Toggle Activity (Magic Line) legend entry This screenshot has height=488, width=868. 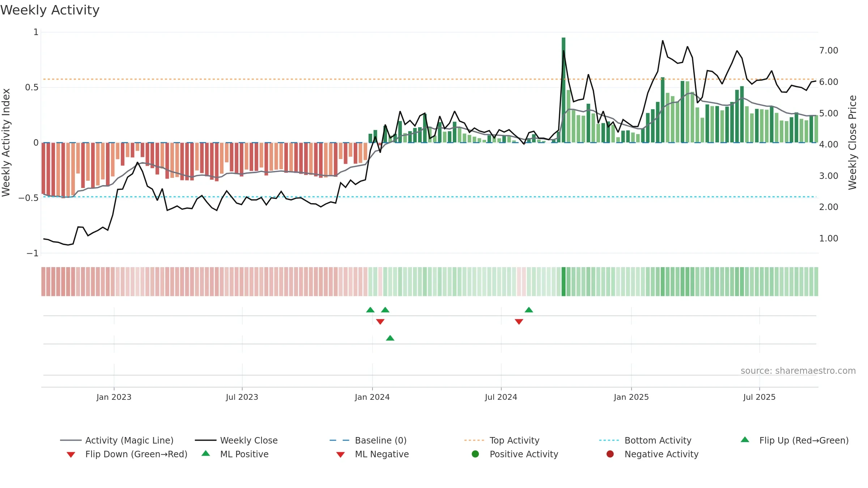coord(117,440)
